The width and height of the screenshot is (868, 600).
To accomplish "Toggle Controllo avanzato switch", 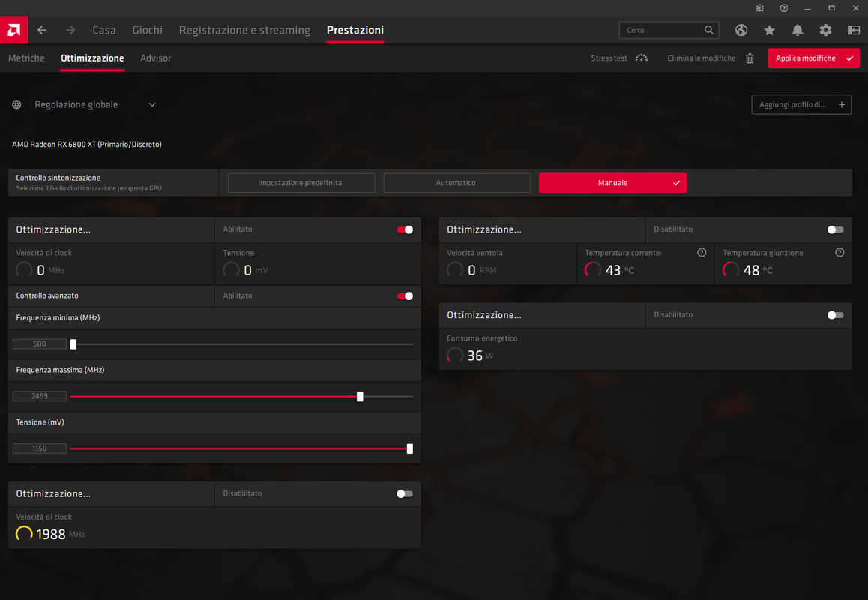I will click(x=405, y=295).
